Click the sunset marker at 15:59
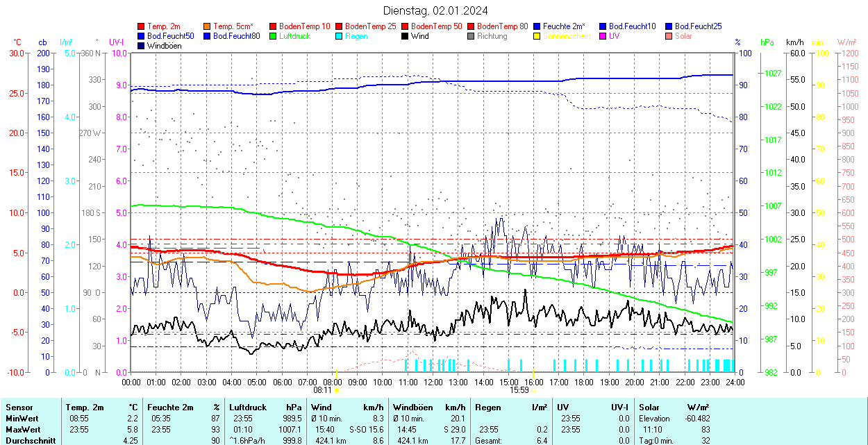868x445 pixels. [533, 390]
